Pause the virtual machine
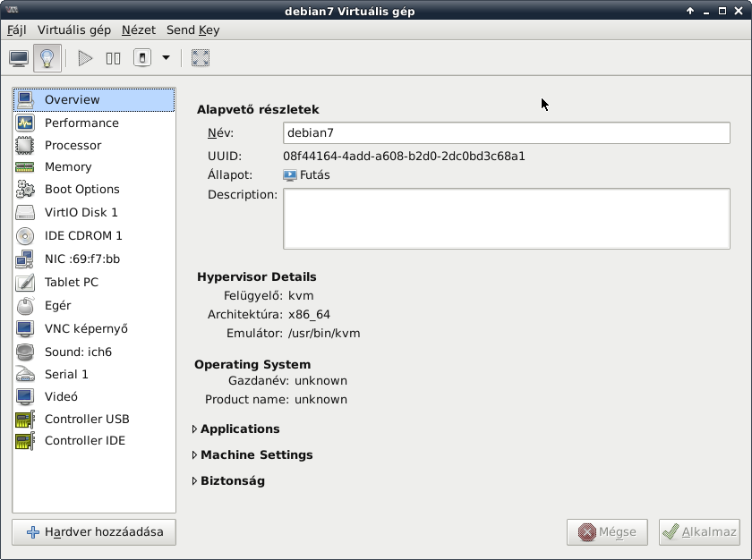 tap(113, 58)
